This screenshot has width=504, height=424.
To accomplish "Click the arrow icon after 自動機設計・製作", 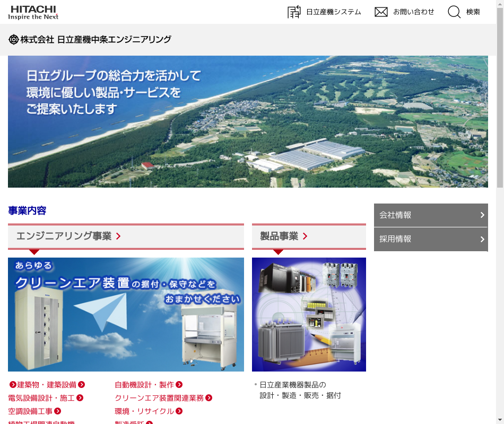I will (179, 385).
